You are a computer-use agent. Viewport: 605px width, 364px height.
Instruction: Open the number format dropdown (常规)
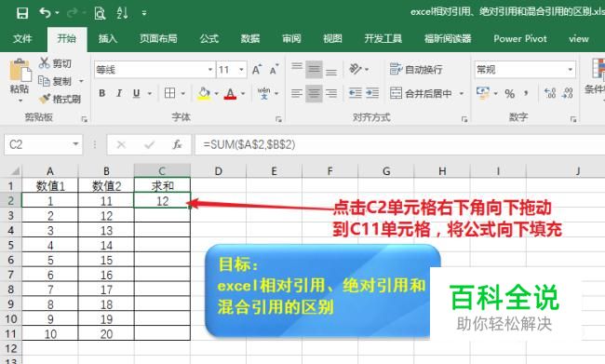click(x=571, y=70)
